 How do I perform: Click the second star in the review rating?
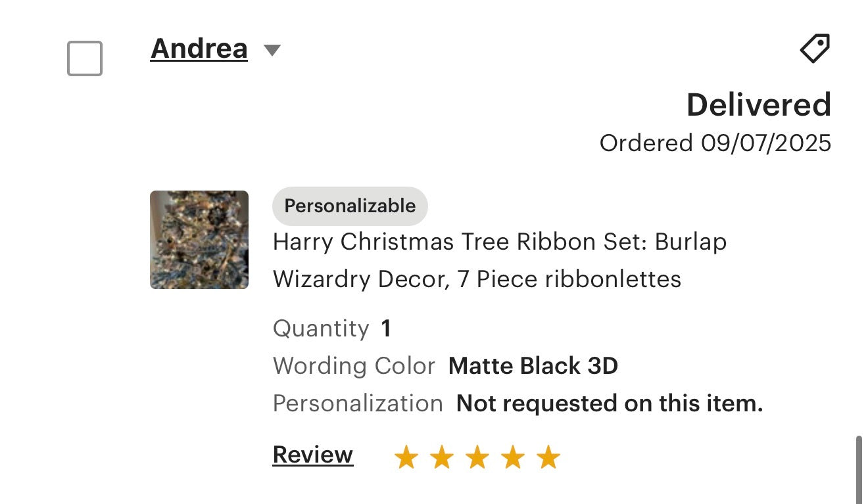(x=443, y=456)
